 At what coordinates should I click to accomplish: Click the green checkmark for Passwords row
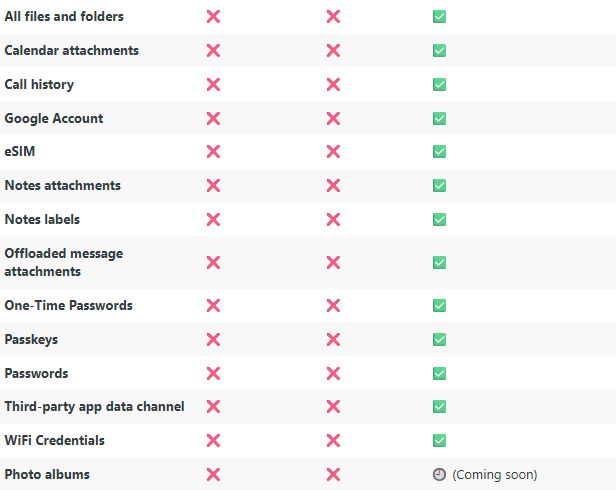coord(439,373)
